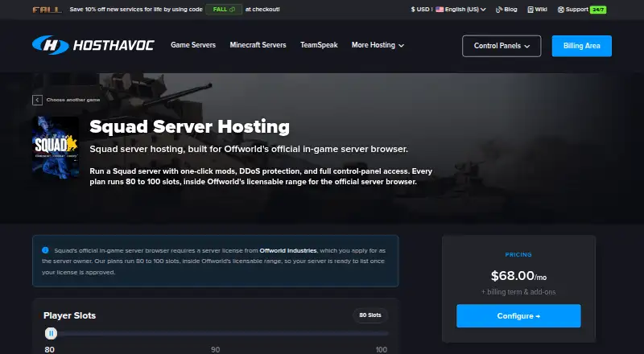
Task: Open the Game Servers menu item
Action: [x=193, y=45]
